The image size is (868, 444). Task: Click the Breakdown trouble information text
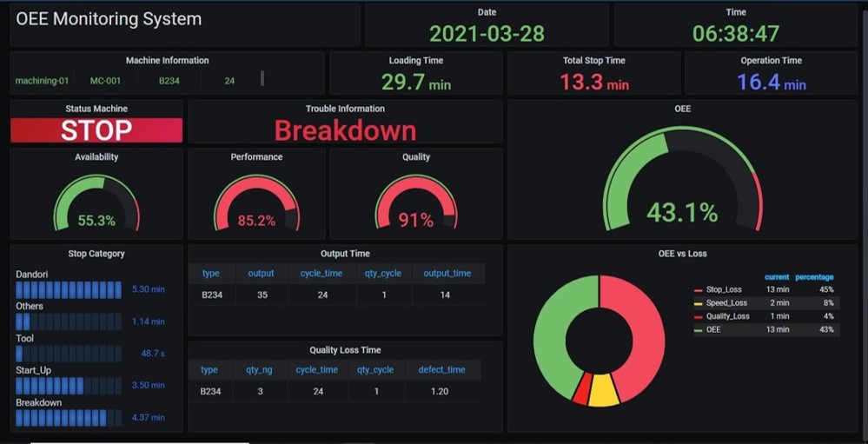(345, 130)
